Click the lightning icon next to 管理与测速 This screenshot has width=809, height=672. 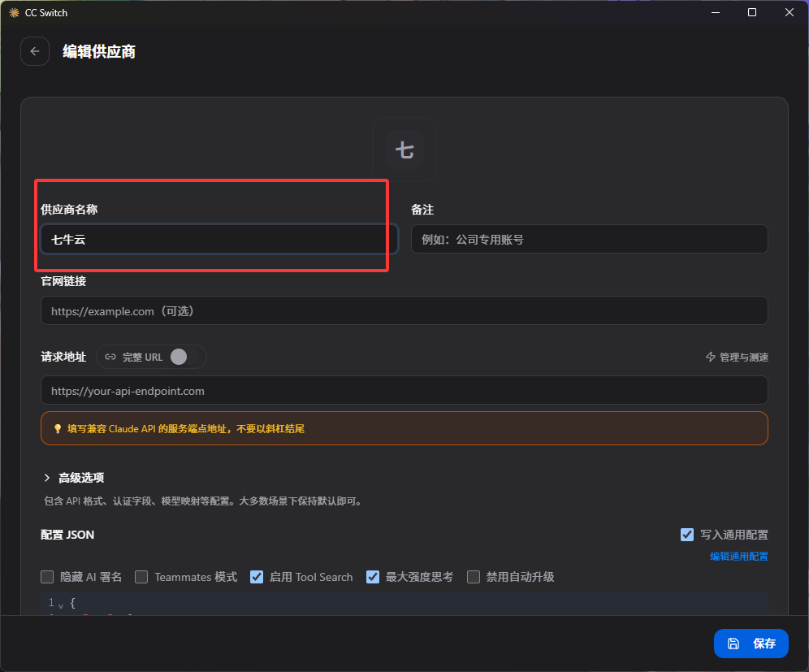pos(711,357)
